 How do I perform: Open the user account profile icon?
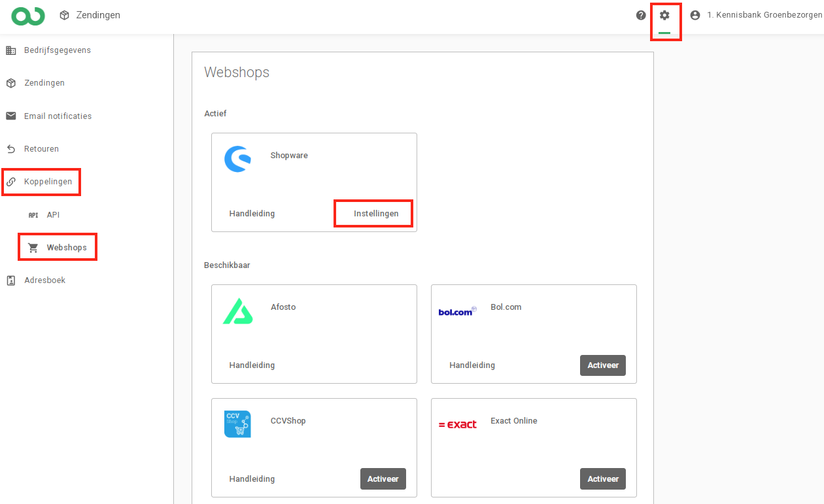coord(695,15)
